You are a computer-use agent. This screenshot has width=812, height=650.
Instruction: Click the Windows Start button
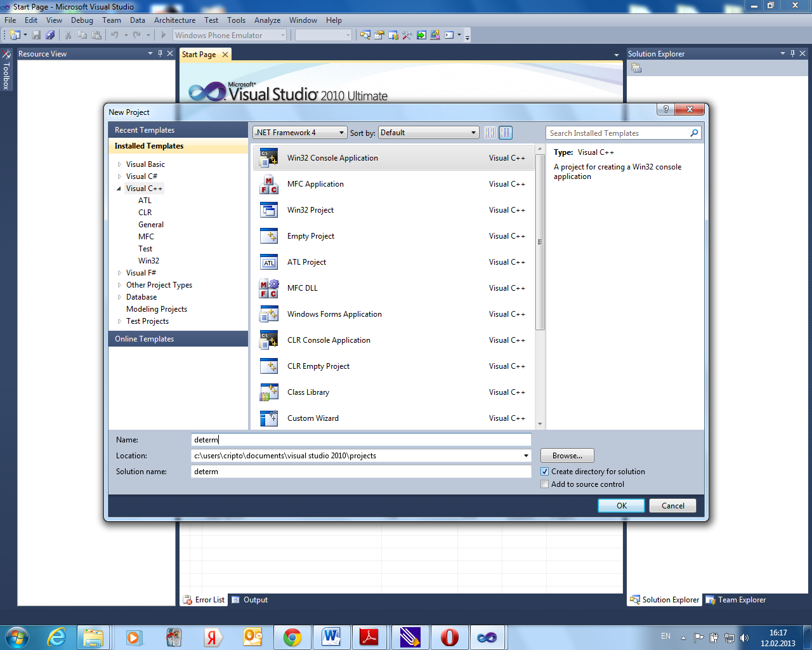[17, 637]
